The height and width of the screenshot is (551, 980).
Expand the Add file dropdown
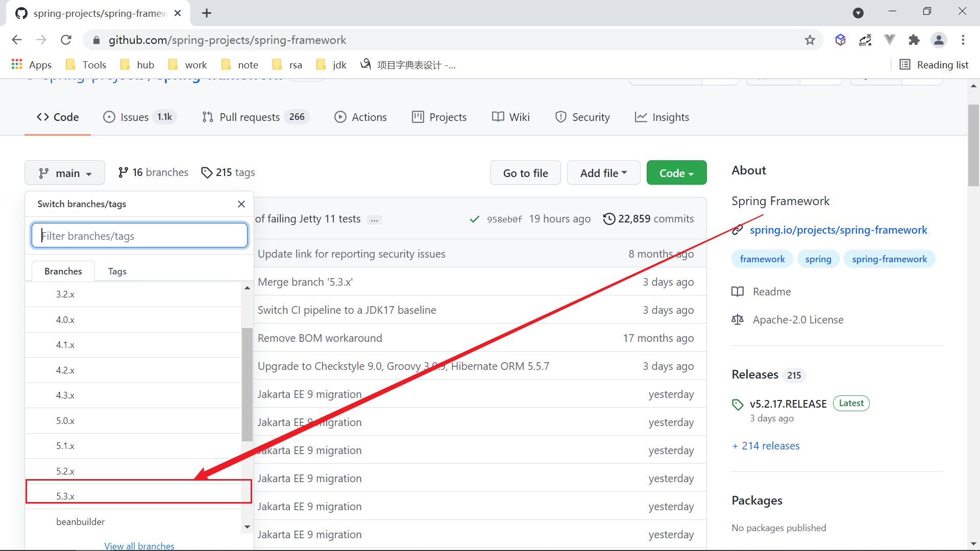603,173
